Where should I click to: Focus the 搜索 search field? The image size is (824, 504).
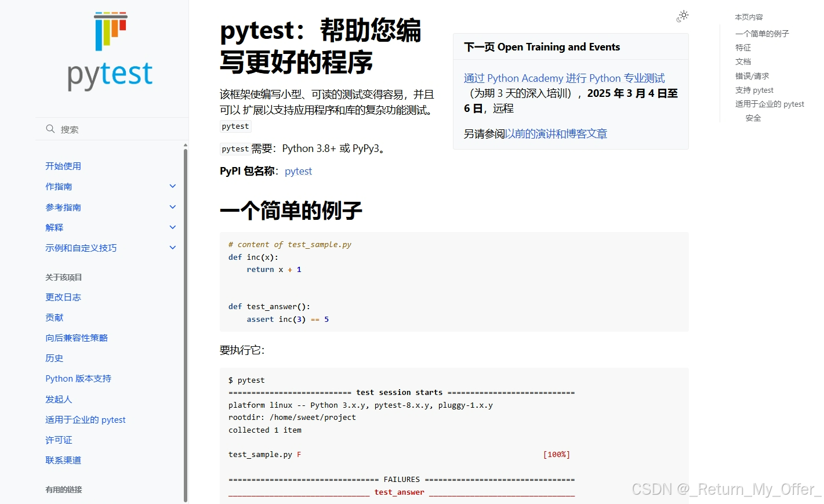click(x=111, y=129)
